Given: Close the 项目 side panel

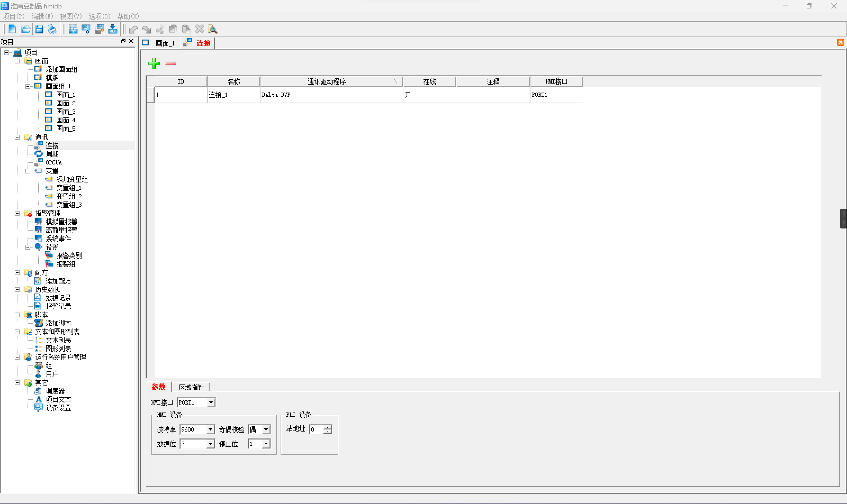Looking at the screenshot, I should (x=131, y=41).
